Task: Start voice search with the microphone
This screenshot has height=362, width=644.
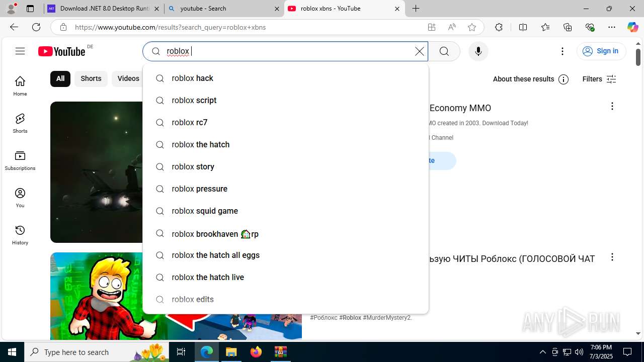Action: [x=478, y=51]
